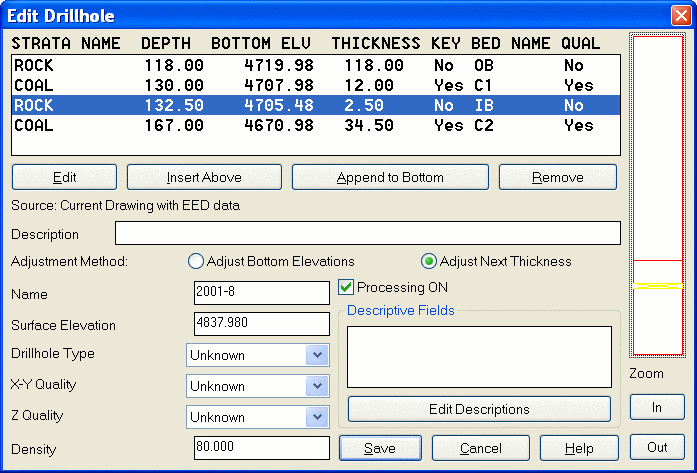Open Help for this dialog

pyautogui.click(x=579, y=448)
